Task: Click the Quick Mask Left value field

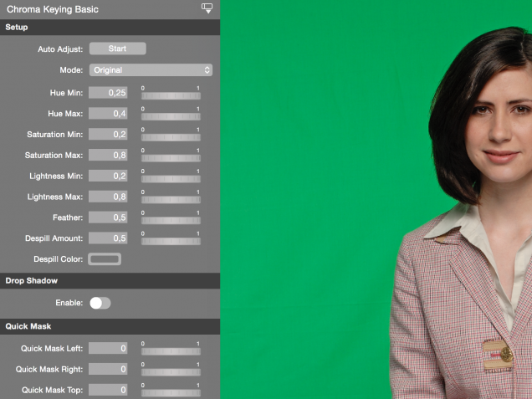Action: tap(108, 348)
